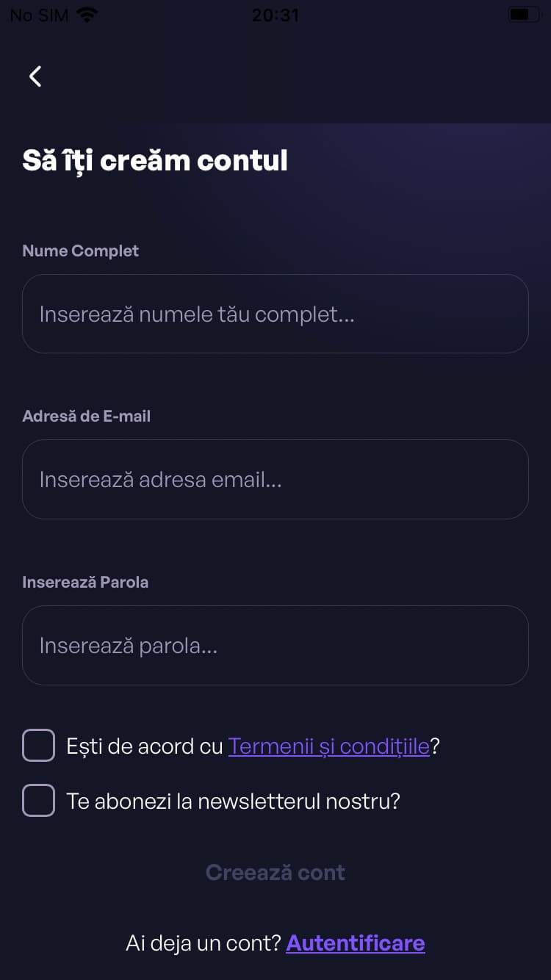
Task: Focus the email address input field
Action: [x=275, y=479]
